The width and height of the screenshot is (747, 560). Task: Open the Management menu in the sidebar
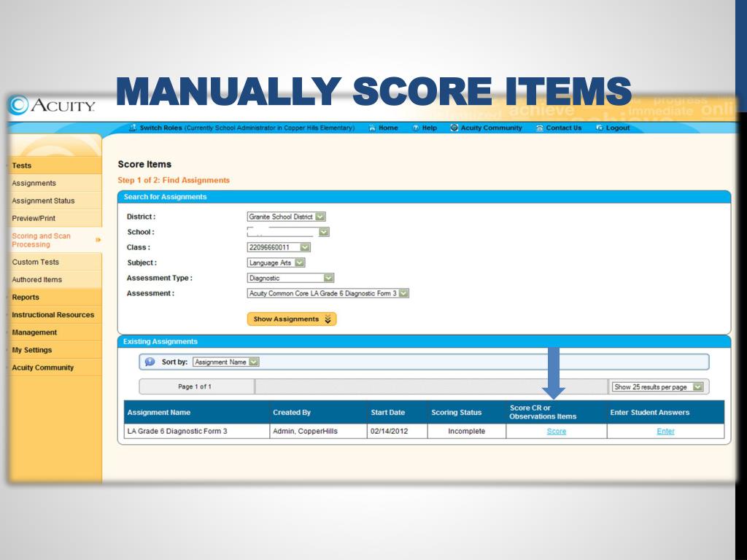[54, 332]
